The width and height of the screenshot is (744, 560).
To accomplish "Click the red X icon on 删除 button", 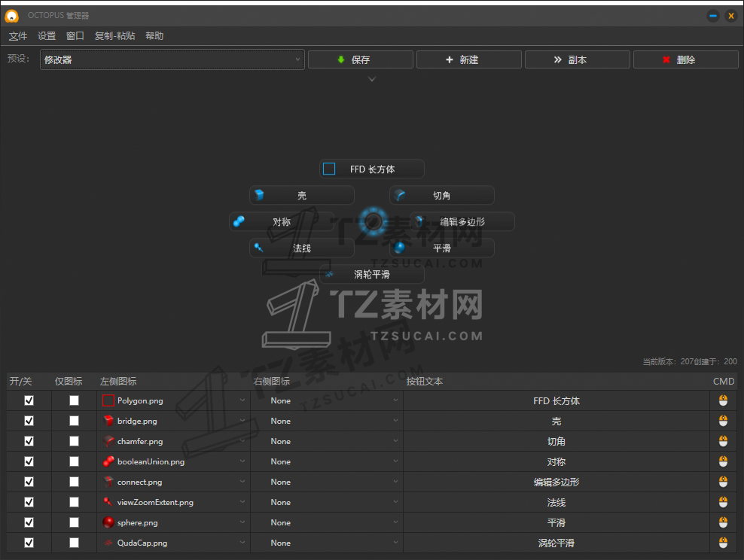I will pos(666,59).
